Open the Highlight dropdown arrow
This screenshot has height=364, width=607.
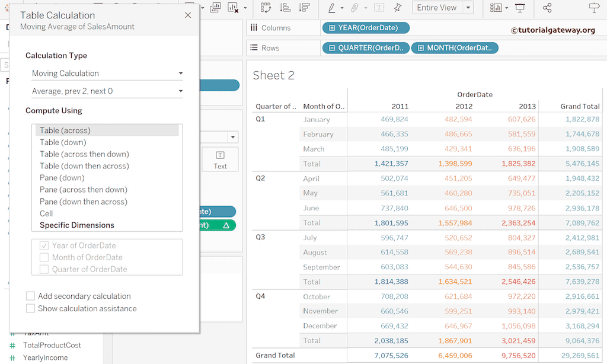(x=342, y=8)
